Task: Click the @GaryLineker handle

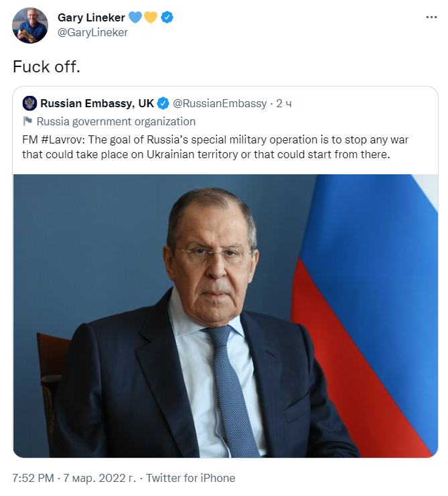Action: coord(92,32)
